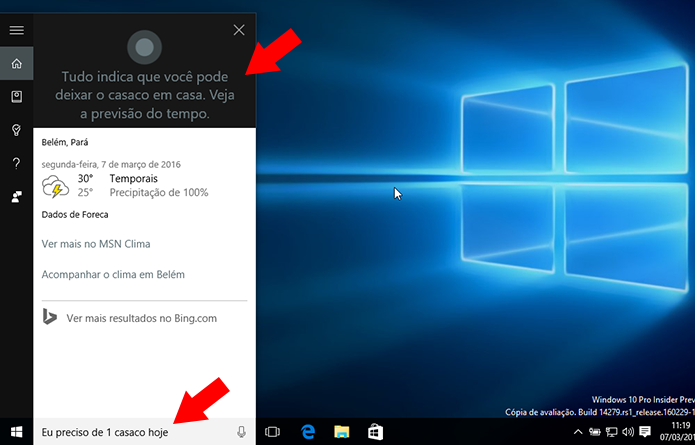This screenshot has height=445, width=695.
Task: Follow the Ver mais no MSN Clima link
Action: point(96,244)
